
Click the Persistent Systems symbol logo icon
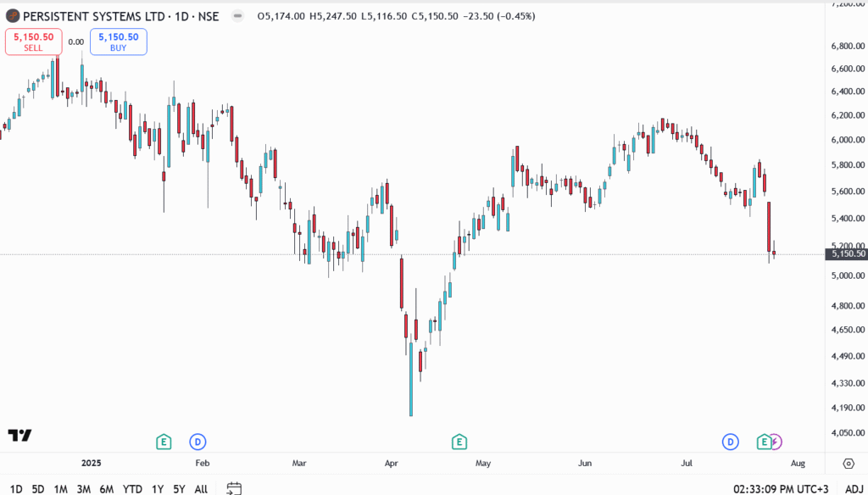coord(12,16)
